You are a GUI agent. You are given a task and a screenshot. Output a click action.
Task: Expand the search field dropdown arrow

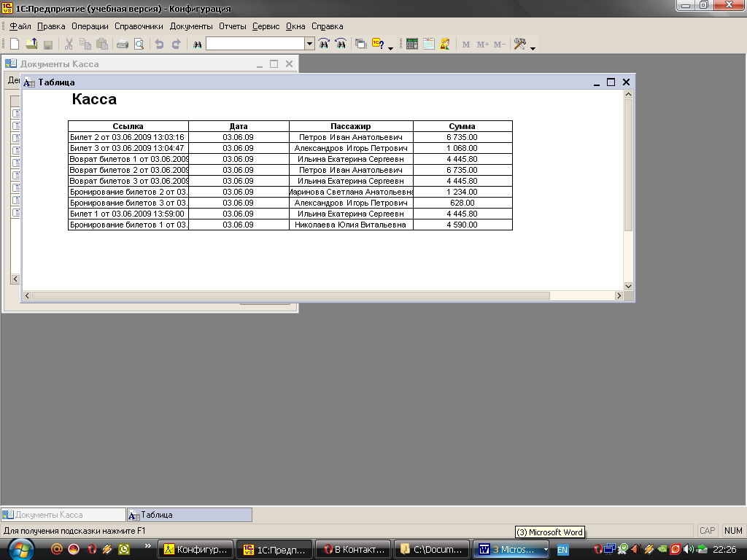pyautogui.click(x=309, y=44)
